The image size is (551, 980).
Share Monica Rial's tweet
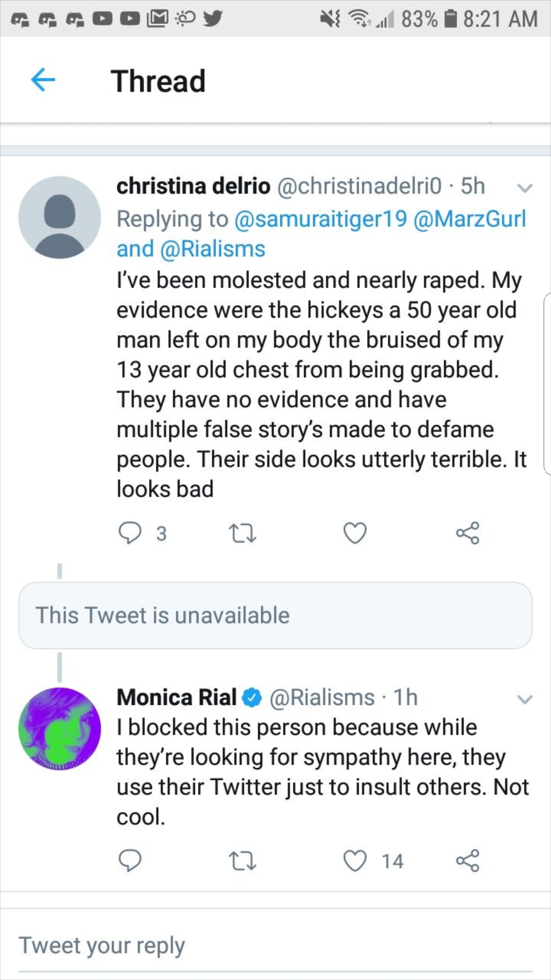point(467,861)
